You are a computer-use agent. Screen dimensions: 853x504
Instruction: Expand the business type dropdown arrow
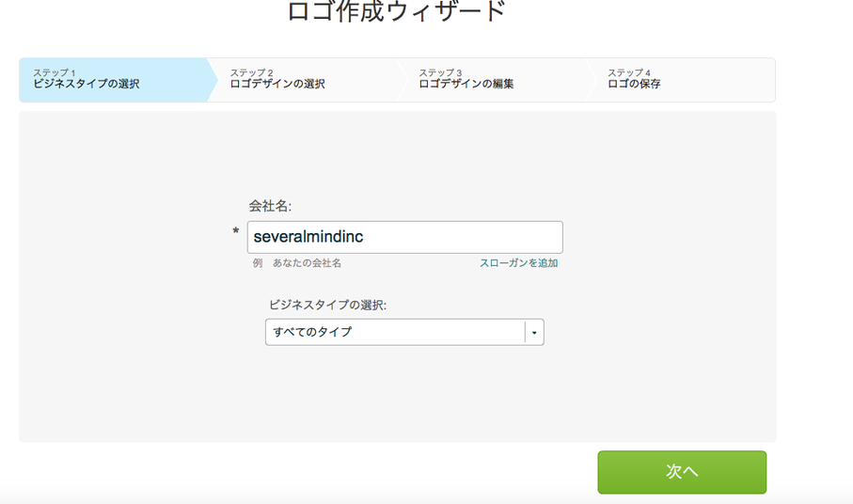(x=534, y=332)
